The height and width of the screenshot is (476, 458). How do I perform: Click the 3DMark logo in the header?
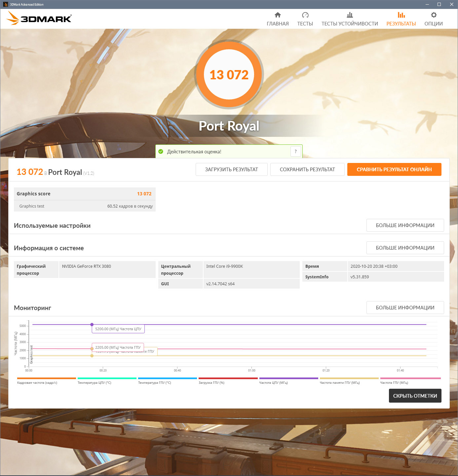[39, 18]
